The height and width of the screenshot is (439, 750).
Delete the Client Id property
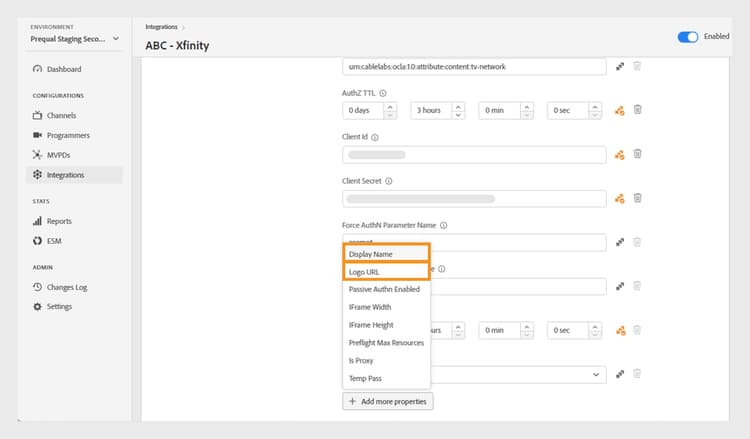click(637, 154)
